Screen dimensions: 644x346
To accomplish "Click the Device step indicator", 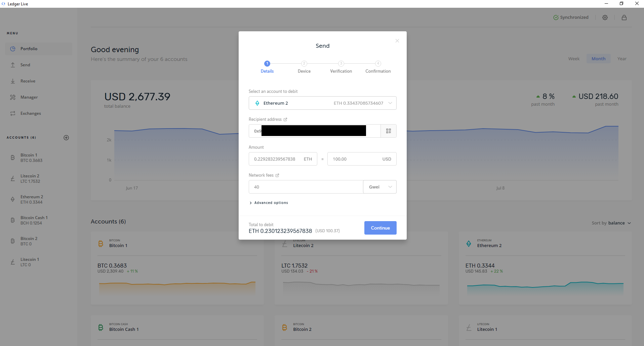I will (304, 67).
